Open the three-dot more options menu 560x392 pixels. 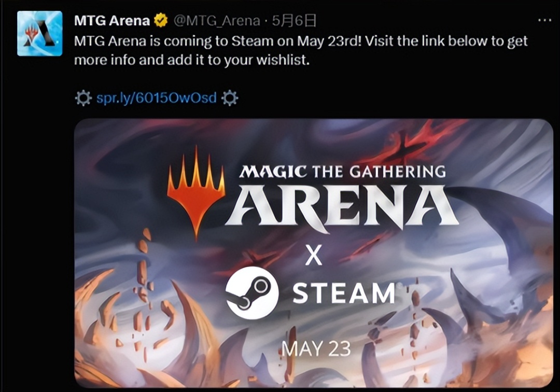click(x=544, y=20)
